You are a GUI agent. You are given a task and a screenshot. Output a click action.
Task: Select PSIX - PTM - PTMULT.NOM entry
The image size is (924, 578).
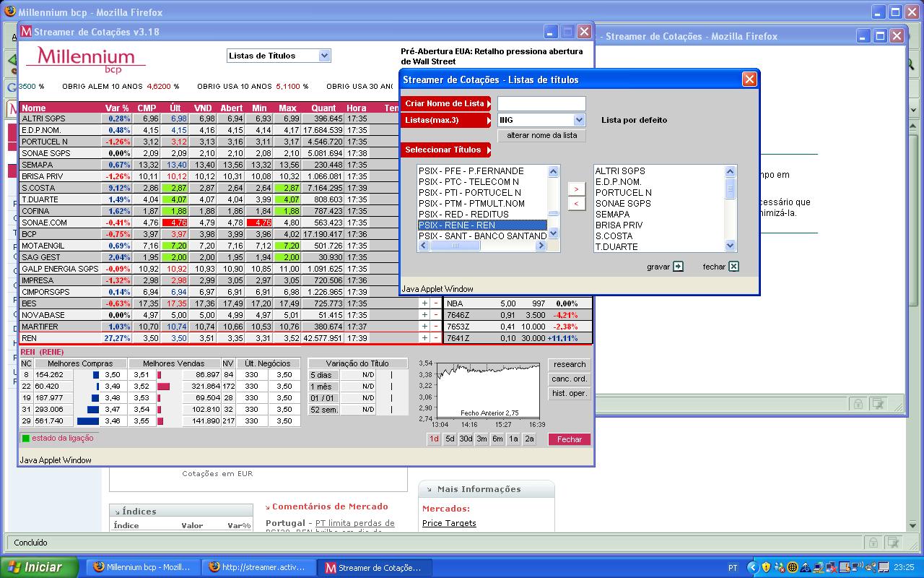482,204
